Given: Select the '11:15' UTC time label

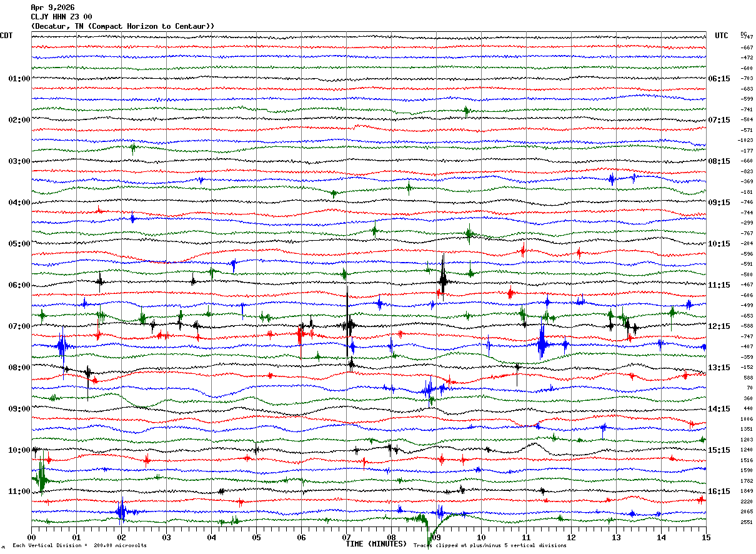Looking at the screenshot, I should (x=719, y=285).
